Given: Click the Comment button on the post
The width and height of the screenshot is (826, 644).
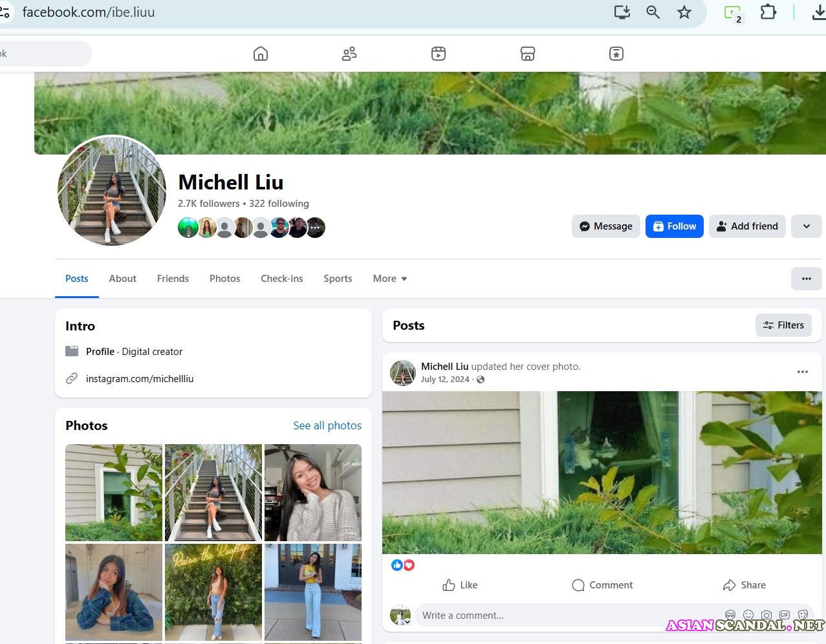Looking at the screenshot, I should click(x=602, y=585).
